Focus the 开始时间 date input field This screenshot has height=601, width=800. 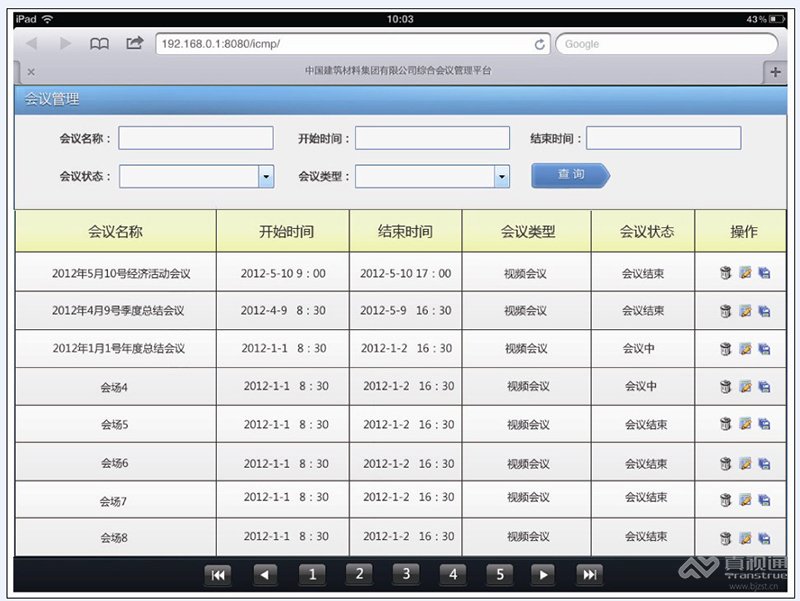tap(432, 138)
